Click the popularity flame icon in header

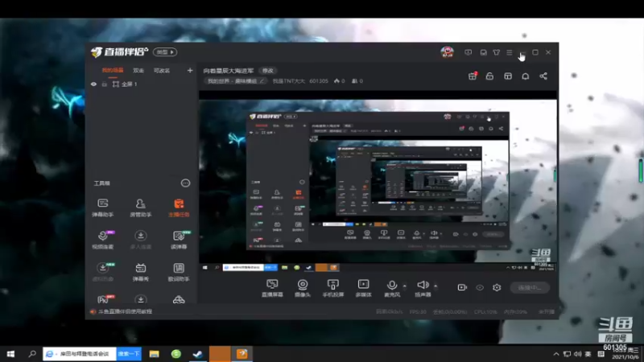336,81
